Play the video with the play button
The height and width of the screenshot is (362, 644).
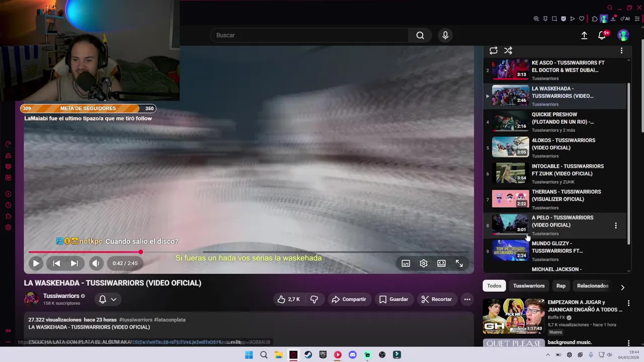tap(36, 263)
